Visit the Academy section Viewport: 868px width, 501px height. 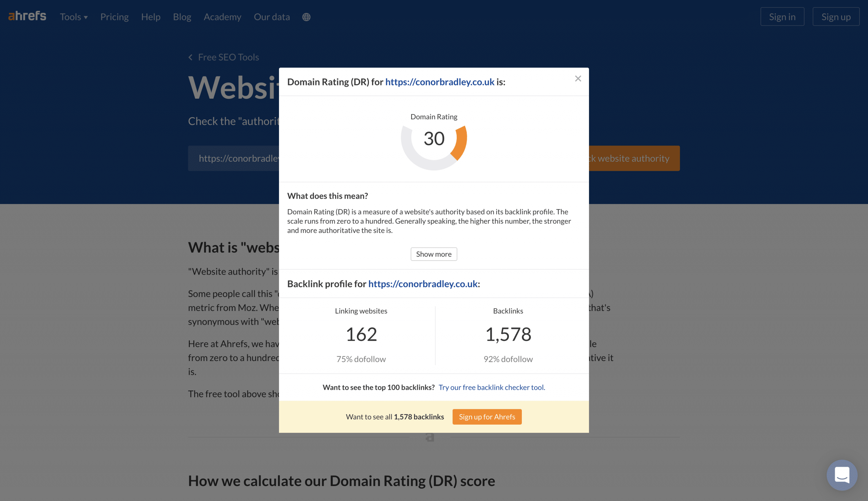click(222, 17)
